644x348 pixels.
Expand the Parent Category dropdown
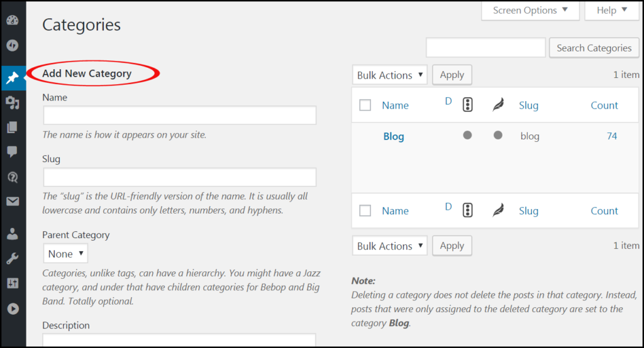click(65, 254)
